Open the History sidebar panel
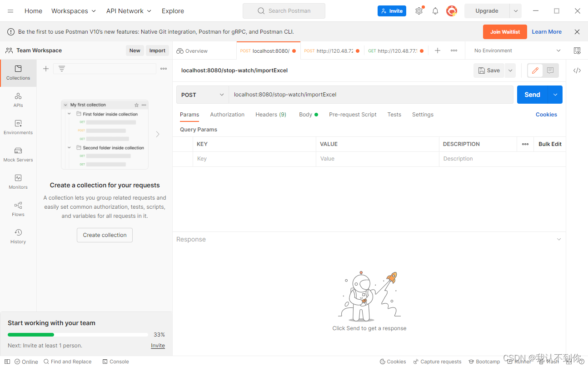The width and height of the screenshot is (588, 367). coord(18,236)
